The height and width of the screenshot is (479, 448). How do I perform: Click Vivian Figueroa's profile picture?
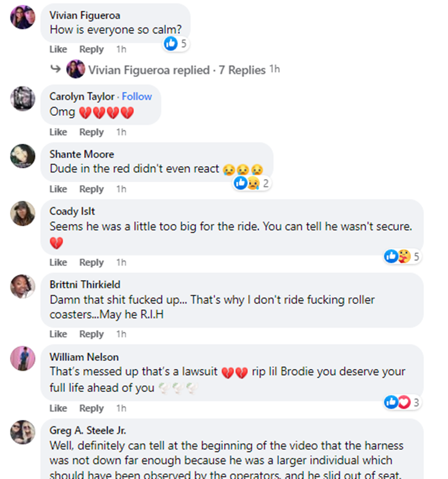click(23, 16)
